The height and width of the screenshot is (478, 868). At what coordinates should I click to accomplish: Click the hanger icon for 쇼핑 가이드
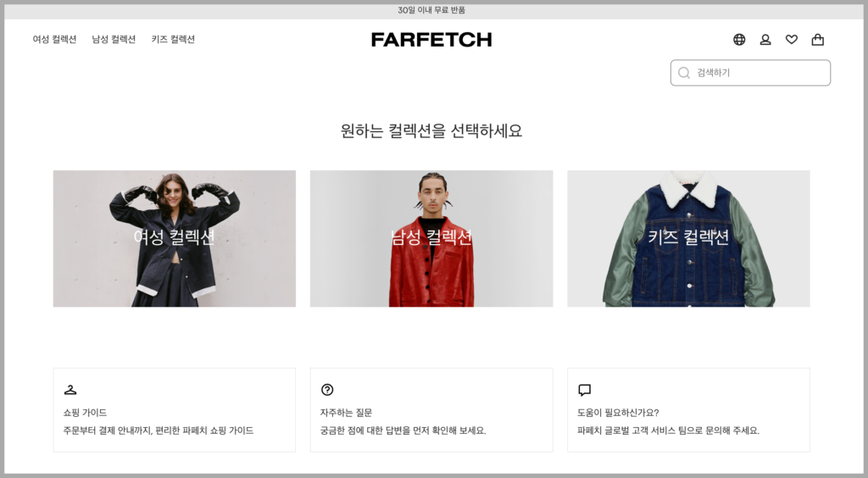[70, 390]
